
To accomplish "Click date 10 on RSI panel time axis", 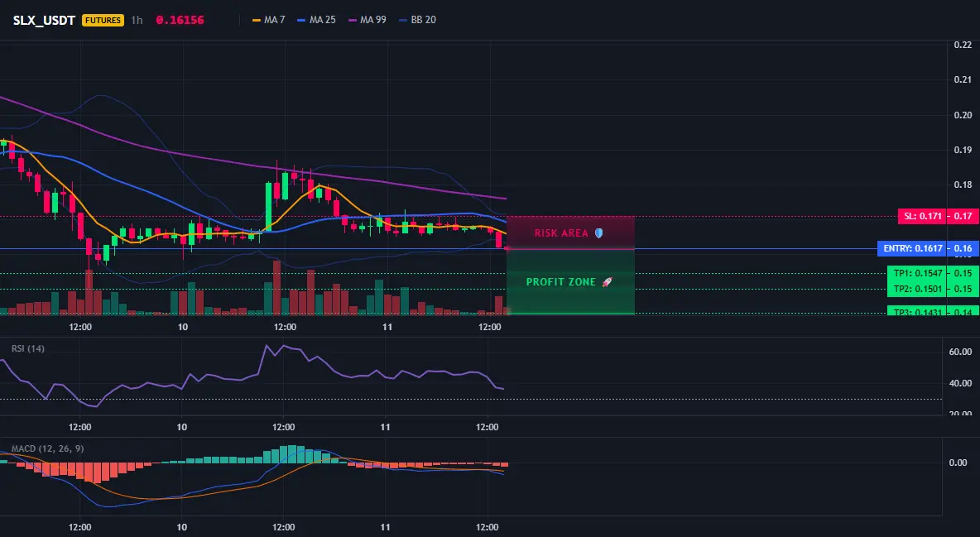I will coord(181,427).
